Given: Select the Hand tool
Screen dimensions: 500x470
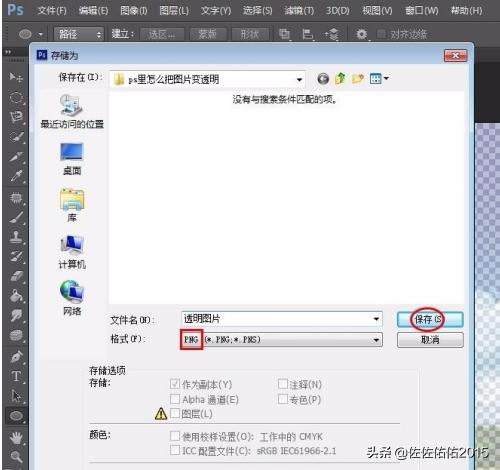Looking at the screenshot, I should point(16,437).
